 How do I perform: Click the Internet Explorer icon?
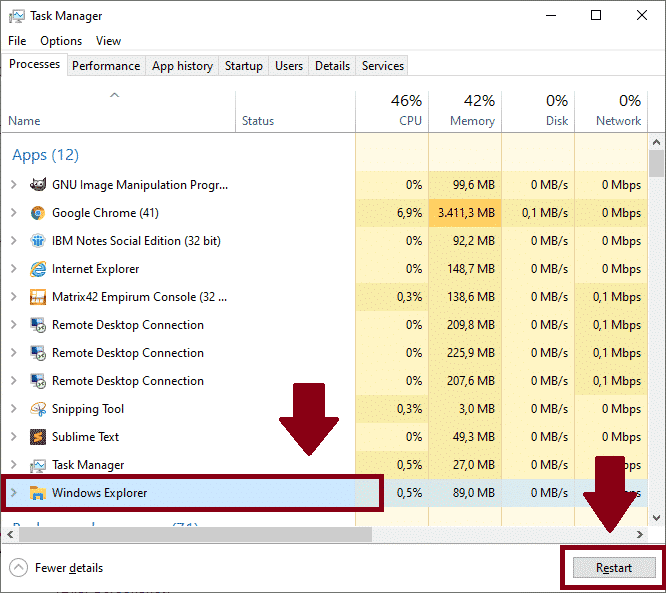[x=38, y=269]
